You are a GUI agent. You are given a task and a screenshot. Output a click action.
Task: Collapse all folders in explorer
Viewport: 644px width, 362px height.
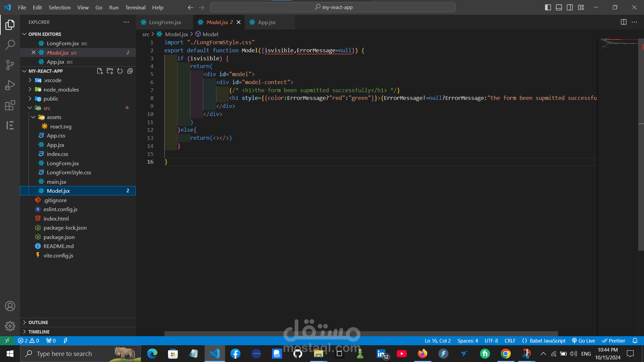130,71
